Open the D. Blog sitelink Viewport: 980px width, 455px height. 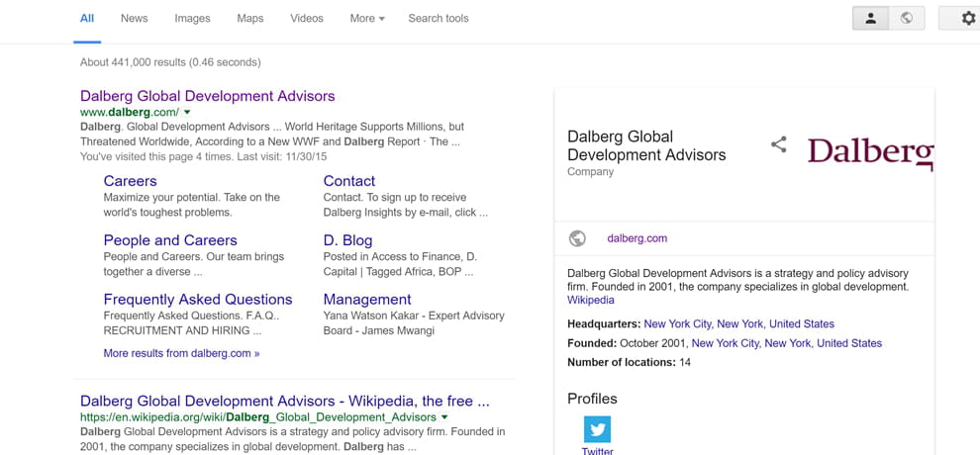tap(347, 240)
